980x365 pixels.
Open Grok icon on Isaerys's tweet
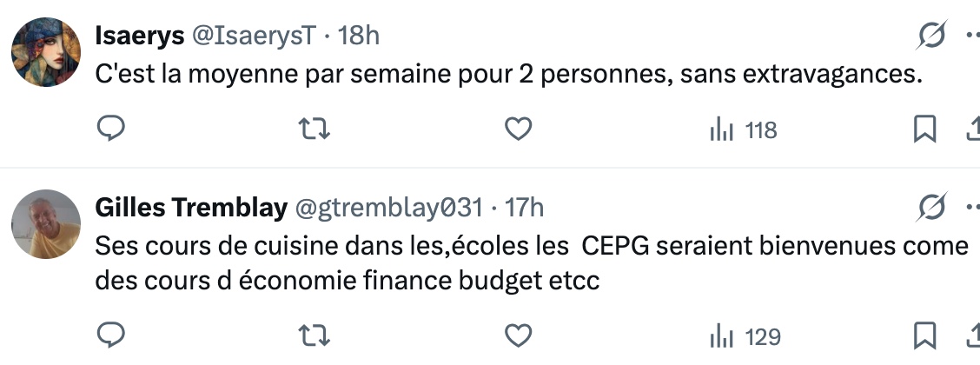pyautogui.click(x=932, y=36)
